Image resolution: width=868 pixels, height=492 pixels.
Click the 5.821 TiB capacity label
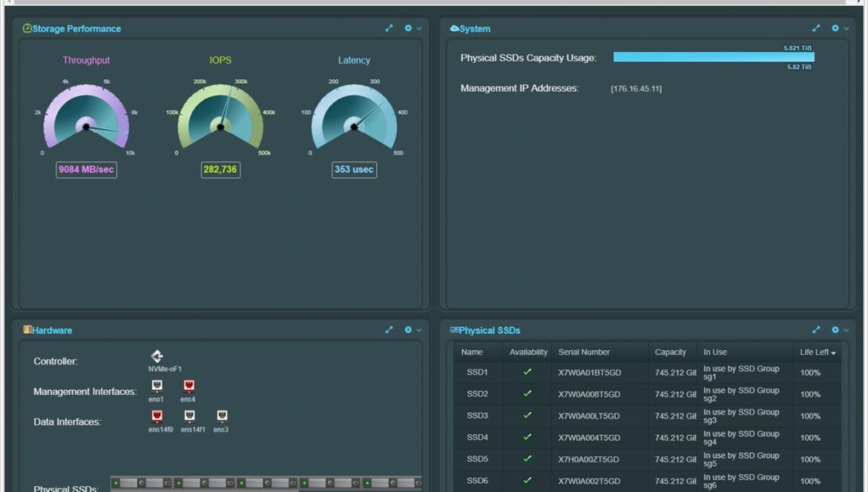coord(797,48)
